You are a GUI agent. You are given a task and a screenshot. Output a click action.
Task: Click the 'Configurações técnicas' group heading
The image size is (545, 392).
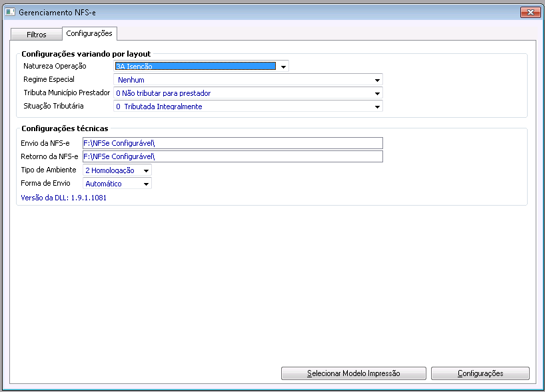tap(65, 128)
